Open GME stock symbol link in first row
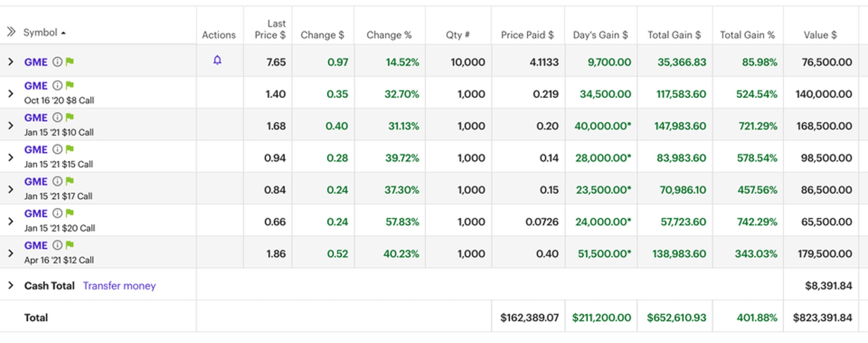The image size is (868, 343). pos(36,62)
